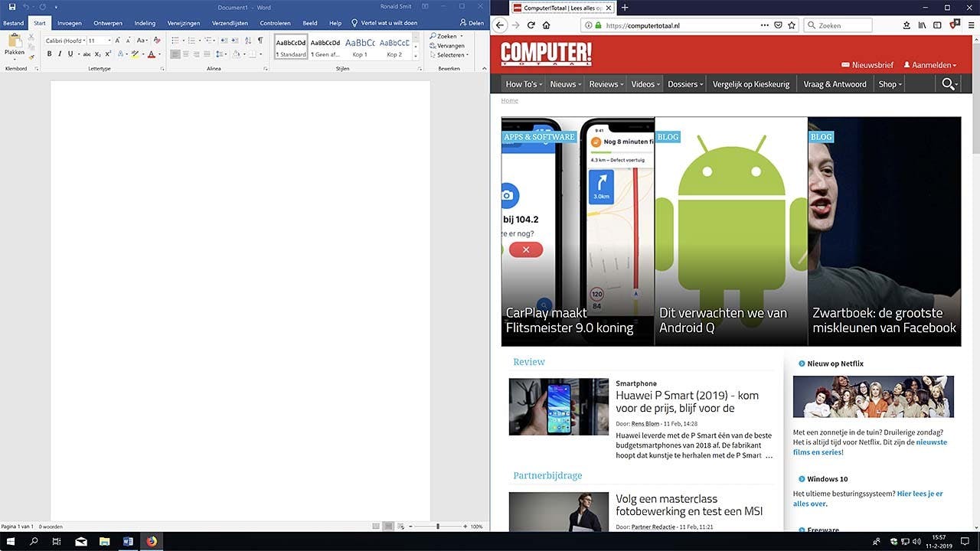Toggle strikethrough text in Word
This screenshot has height=551, width=980.
pos(87,54)
